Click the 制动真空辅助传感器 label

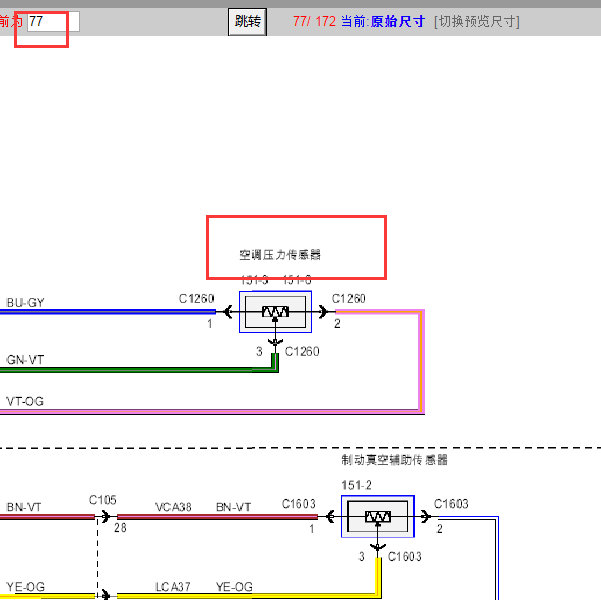(x=394, y=460)
